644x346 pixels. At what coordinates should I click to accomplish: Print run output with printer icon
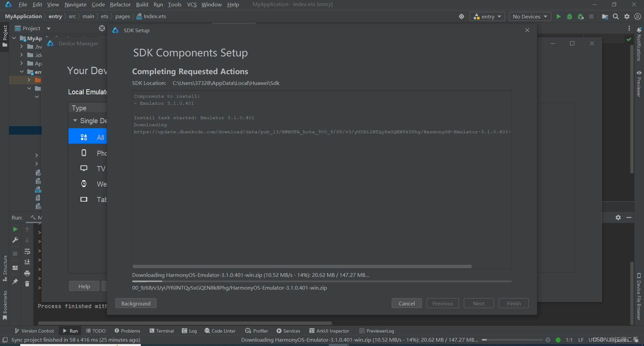click(x=27, y=273)
